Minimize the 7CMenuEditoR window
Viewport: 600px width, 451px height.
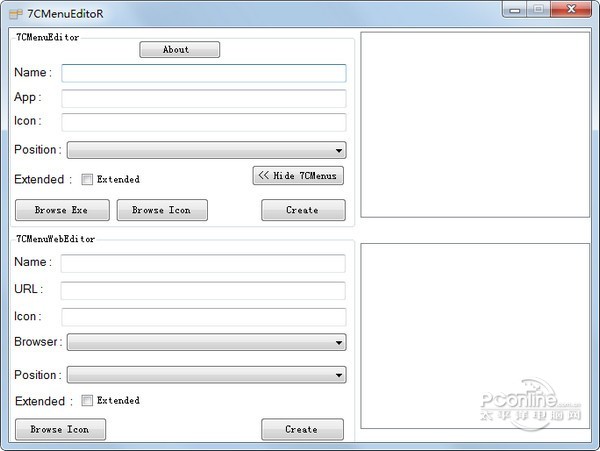pyautogui.click(x=515, y=9)
